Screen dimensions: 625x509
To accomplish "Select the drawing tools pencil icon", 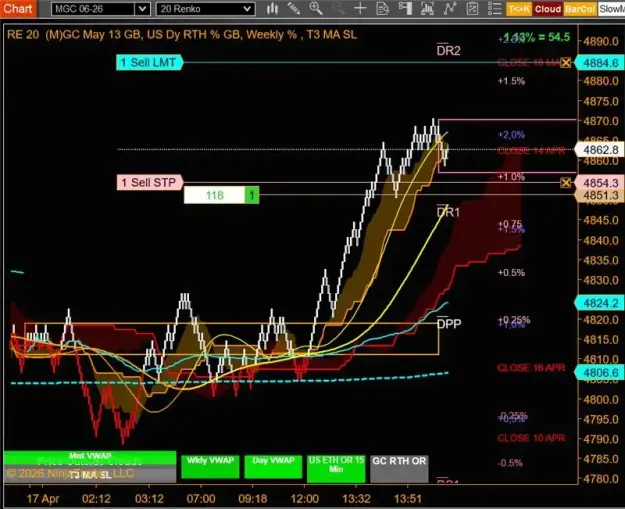I will [294, 8].
